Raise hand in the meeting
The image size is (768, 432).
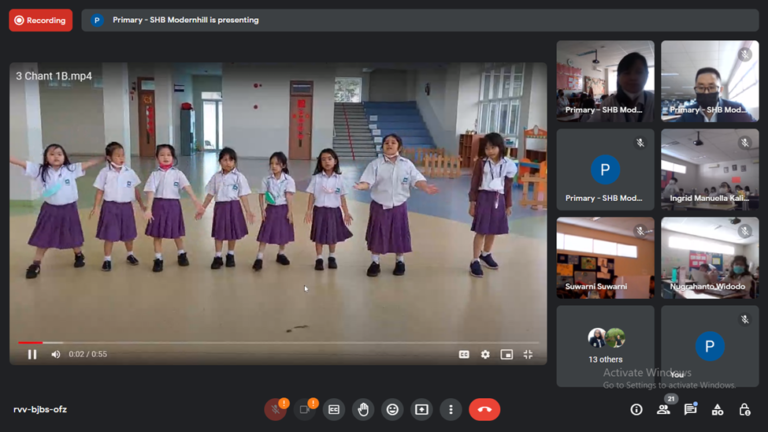coord(363,409)
